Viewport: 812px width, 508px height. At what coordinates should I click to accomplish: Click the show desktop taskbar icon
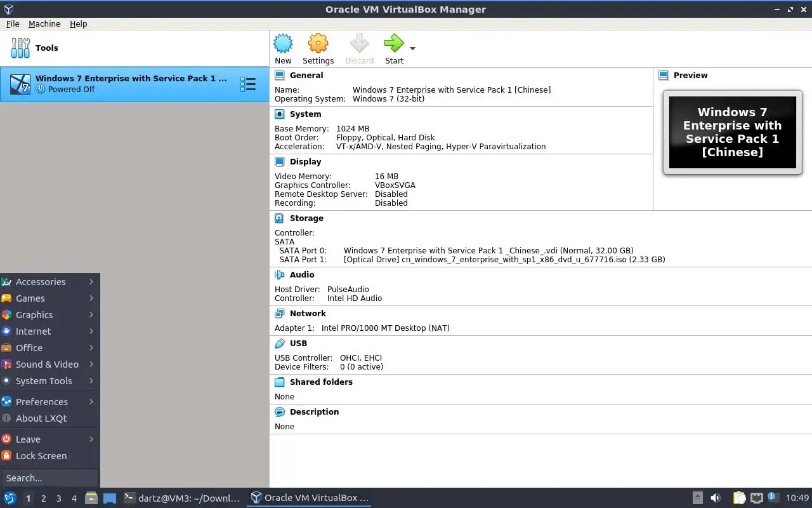pyautogui.click(x=110, y=498)
